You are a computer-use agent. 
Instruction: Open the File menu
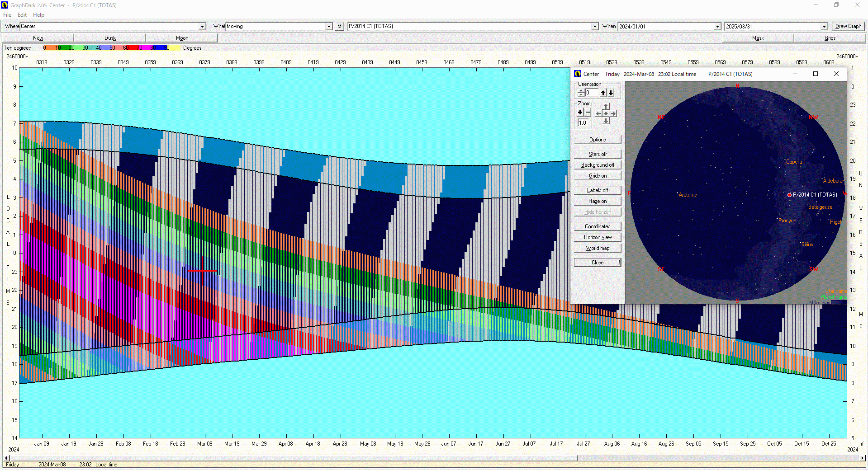pyautogui.click(x=7, y=15)
